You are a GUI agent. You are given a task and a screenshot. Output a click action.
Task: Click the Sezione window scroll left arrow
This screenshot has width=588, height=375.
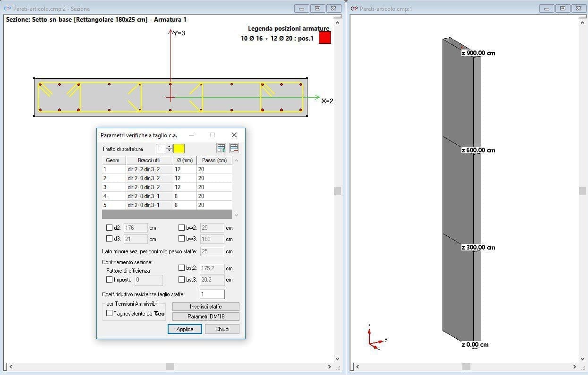point(10,367)
